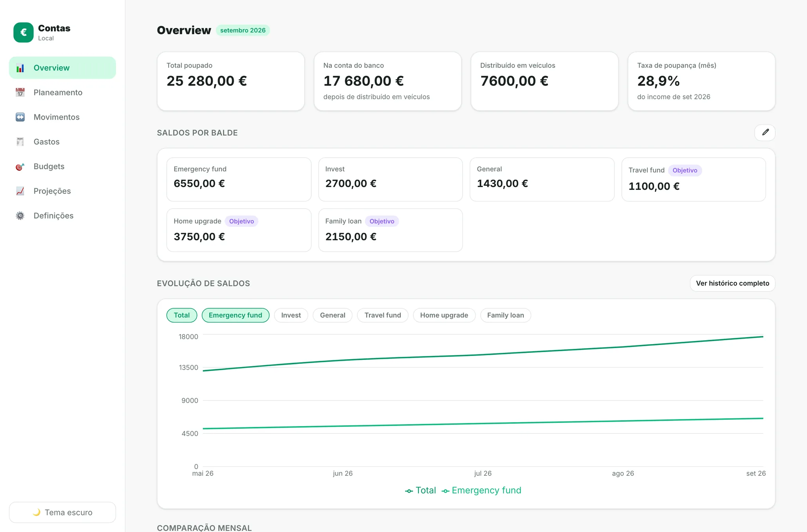Image resolution: width=807 pixels, height=532 pixels.
Task: Click the gear icon beside Definições
Action: click(x=20, y=216)
